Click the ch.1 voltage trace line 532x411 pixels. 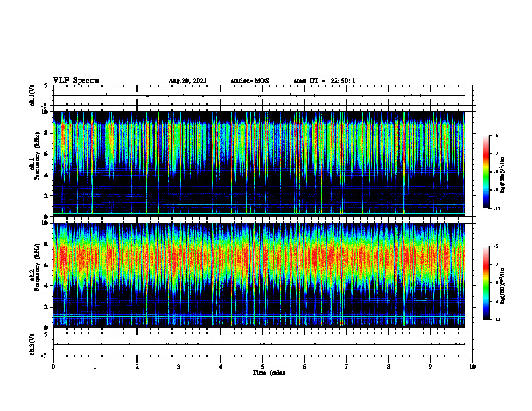(259, 95)
